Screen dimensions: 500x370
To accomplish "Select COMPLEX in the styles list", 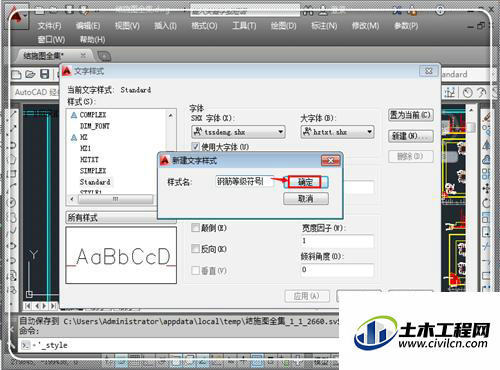I will coord(93,115).
